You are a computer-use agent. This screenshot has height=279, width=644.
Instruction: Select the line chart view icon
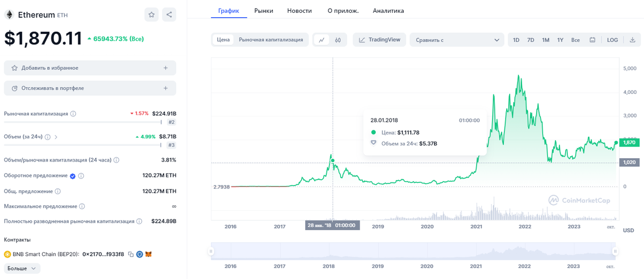click(321, 40)
